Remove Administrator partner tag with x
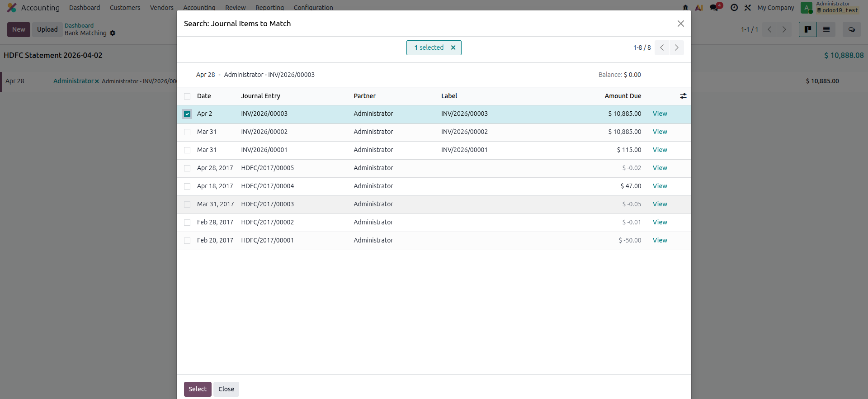The width and height of the screenshot is (868, 399). click(97, 81)
